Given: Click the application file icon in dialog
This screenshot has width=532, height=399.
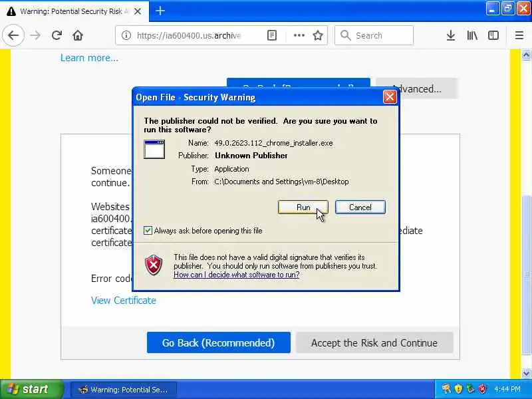Looking at the screenshot, I should click(x=154, y=149).
